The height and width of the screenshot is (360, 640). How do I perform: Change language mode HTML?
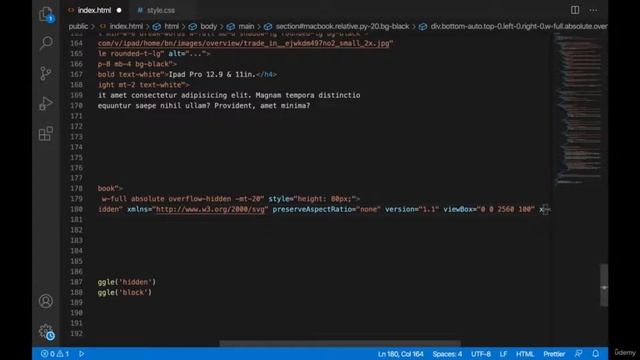525,354
